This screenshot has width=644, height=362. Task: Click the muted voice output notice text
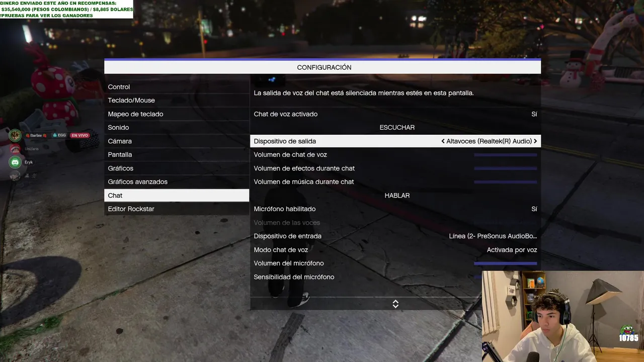[364, 93]
